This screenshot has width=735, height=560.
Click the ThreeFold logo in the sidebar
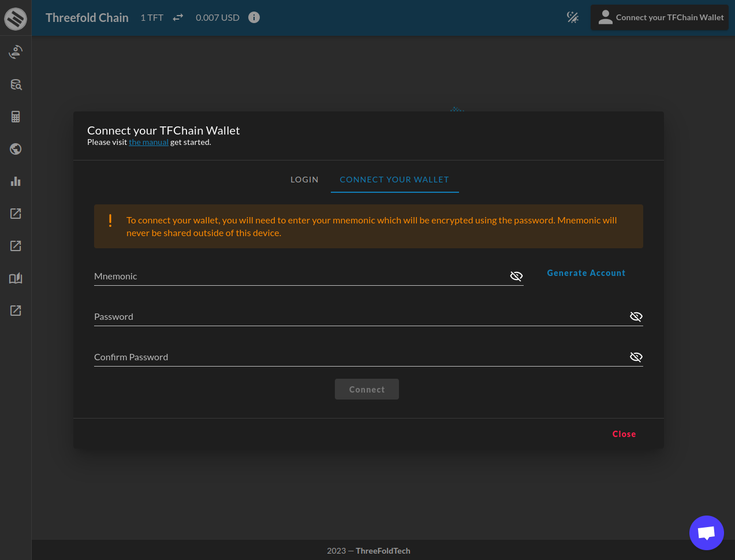pos(16,18)
